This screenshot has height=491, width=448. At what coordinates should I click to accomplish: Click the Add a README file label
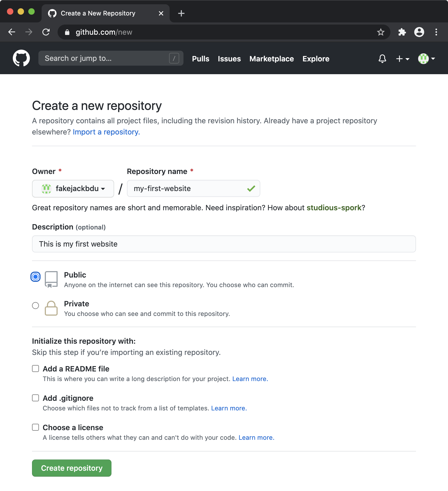76,369
